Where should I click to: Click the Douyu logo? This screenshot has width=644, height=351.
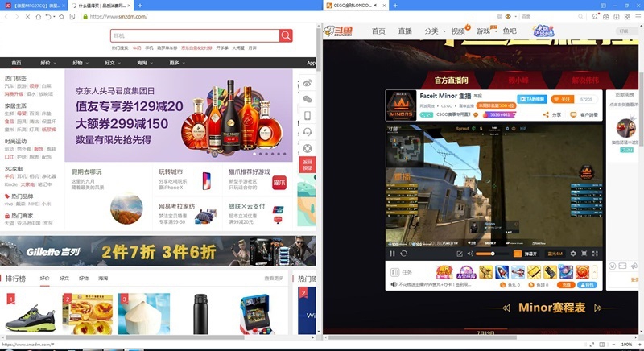(x=338, y=31)
